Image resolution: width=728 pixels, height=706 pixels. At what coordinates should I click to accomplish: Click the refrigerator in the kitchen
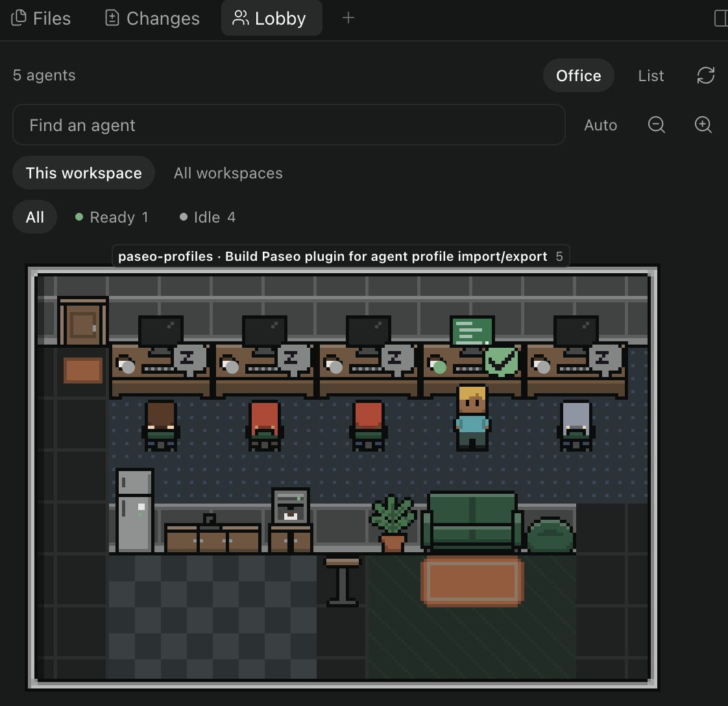coord(135,511)
